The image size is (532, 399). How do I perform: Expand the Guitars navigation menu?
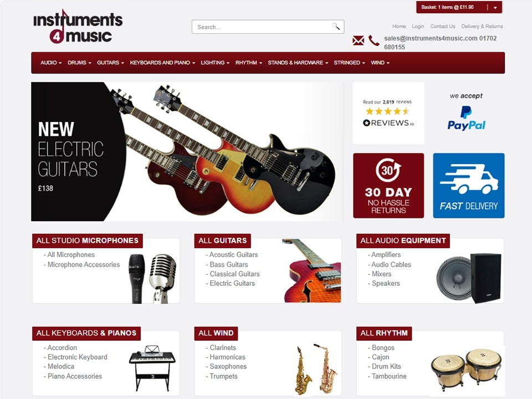(110, 63)
